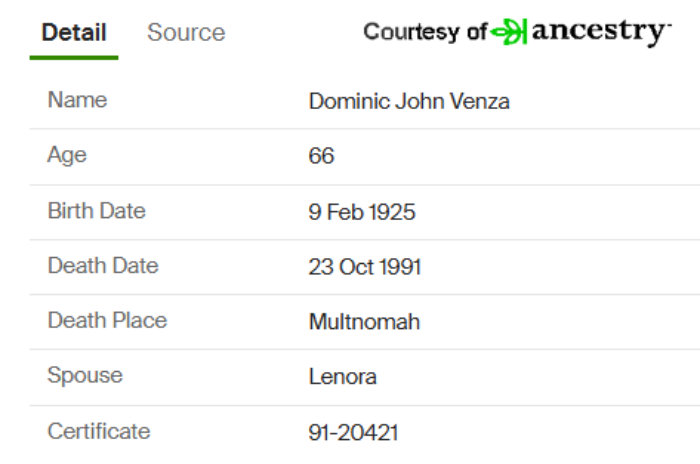Click the spouse name Lenora

(x=342, y=377)
